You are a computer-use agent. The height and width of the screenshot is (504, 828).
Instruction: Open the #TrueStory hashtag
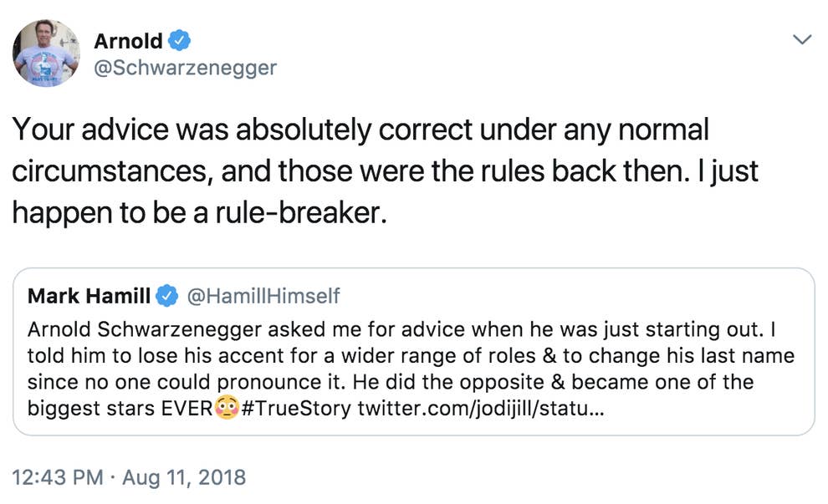295,410
